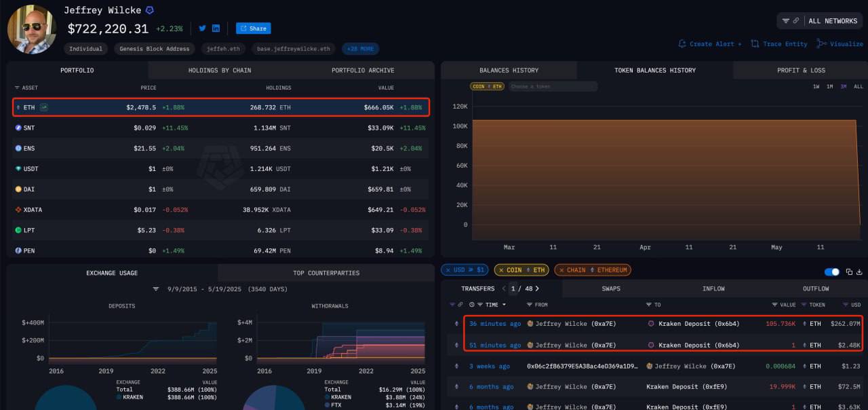This screenshot has width=868, height=410.
Task: Open the Choose a token field
Action: pos(553,86)
